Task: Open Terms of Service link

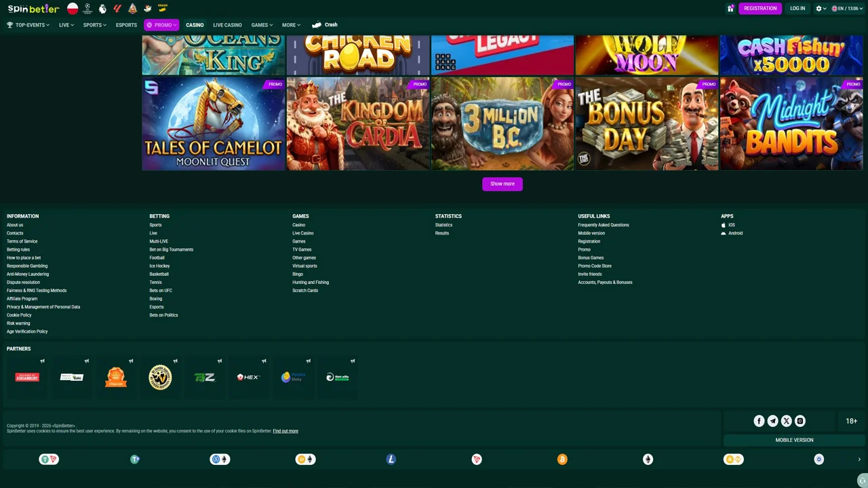Action: click(22, 241)
